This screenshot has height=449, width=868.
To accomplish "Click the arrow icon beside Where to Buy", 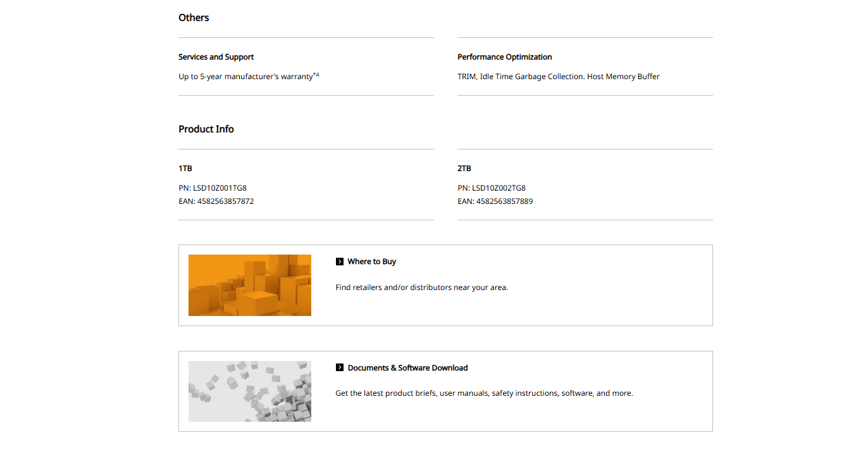I will [x=340, y=262].
